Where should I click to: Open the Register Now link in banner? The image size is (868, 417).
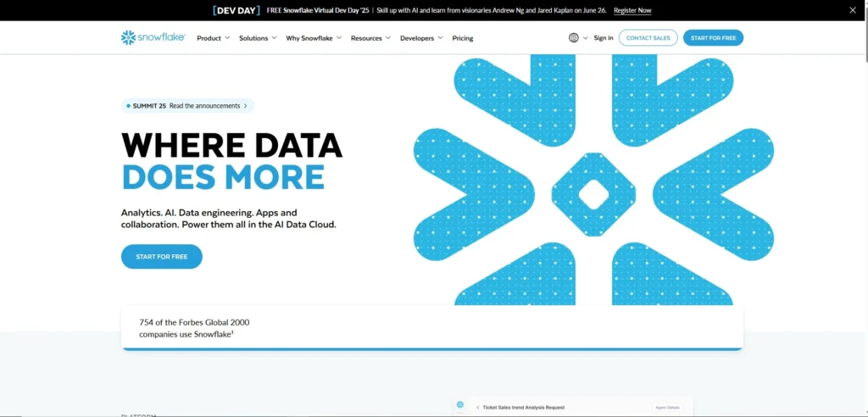click(x=632, y=10)
